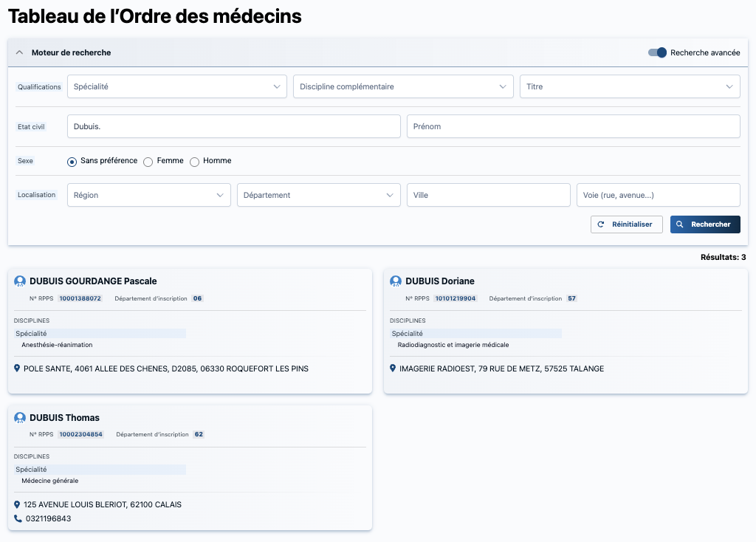Image resolution: width=756 pixels, height=542 pixels.
Task: Click the magnifier icon in Rechercher button
Action: point(680,224)
